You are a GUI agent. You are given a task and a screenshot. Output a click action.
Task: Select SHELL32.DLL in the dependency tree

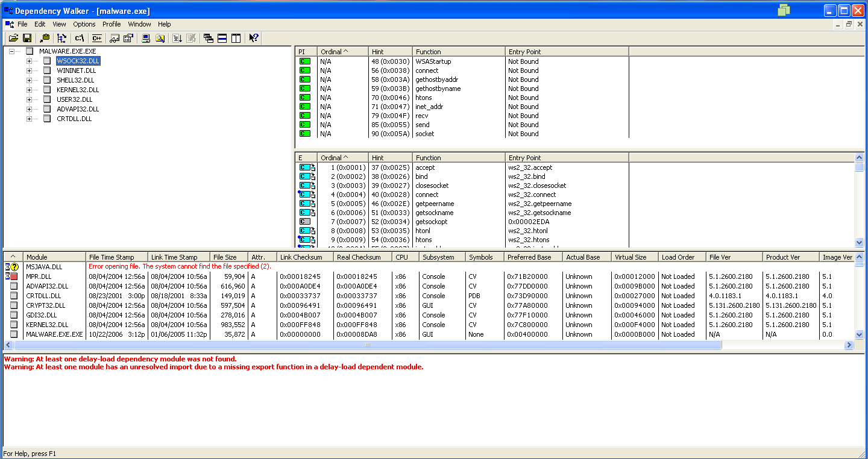point(75,80)
